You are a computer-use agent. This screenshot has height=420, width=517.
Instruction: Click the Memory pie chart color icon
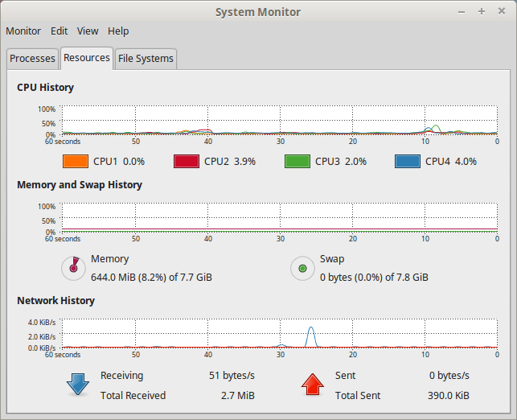click(73, 268)
